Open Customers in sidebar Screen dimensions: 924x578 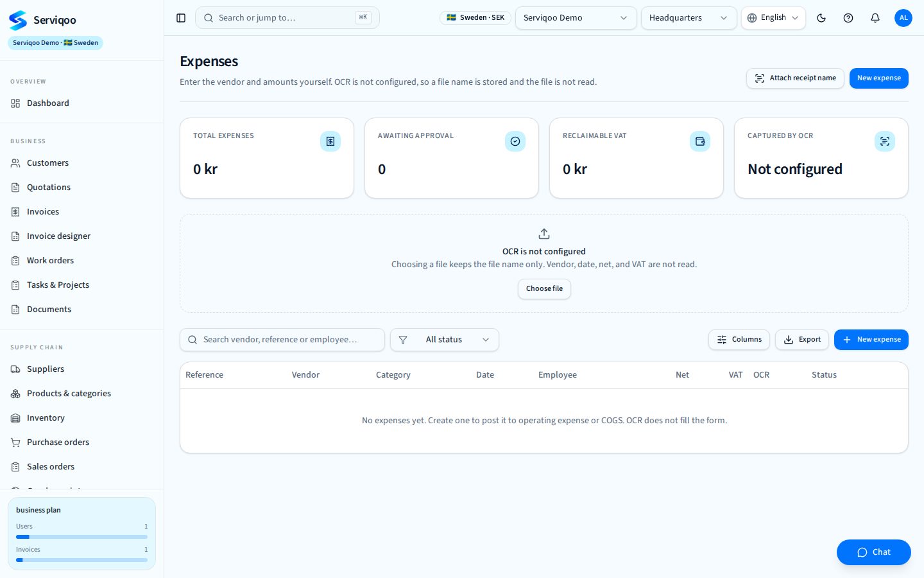pos(81,163)
